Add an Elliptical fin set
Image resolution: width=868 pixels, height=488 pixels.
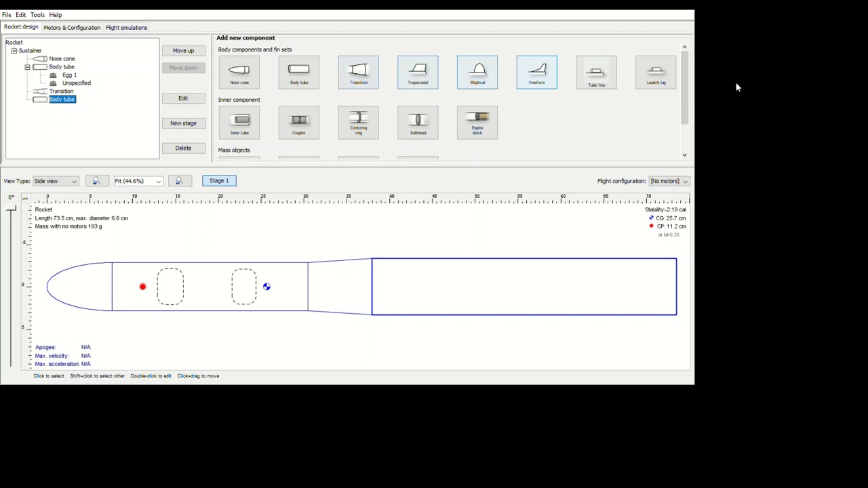point(477,72)
